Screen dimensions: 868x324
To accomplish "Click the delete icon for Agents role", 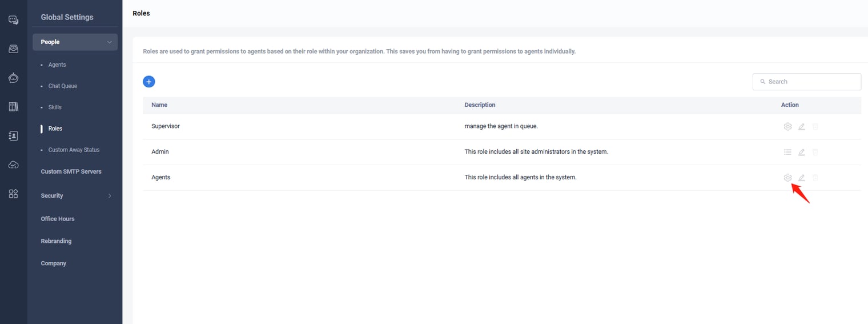I will [x=815, y=178].
